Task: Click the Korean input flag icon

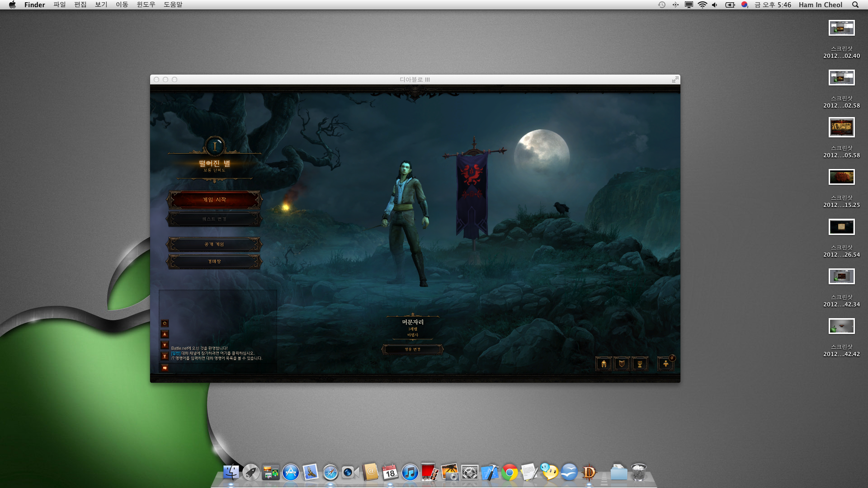Action: point(744,5)
